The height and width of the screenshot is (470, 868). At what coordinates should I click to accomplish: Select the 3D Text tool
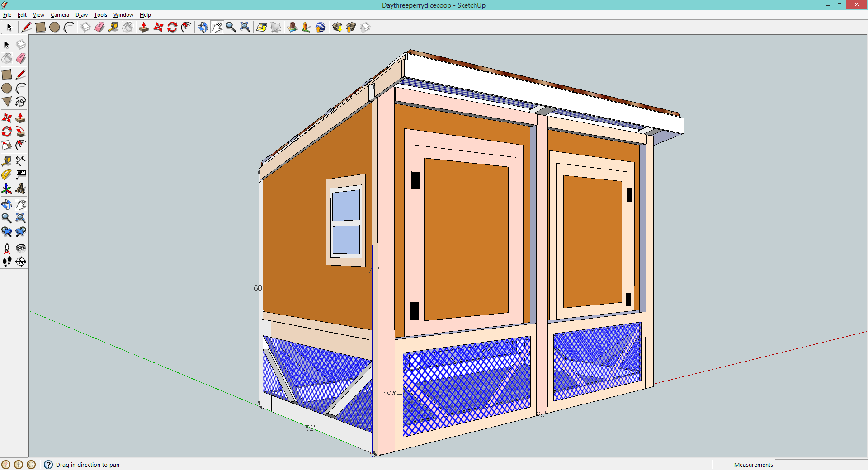click(21, 188)
